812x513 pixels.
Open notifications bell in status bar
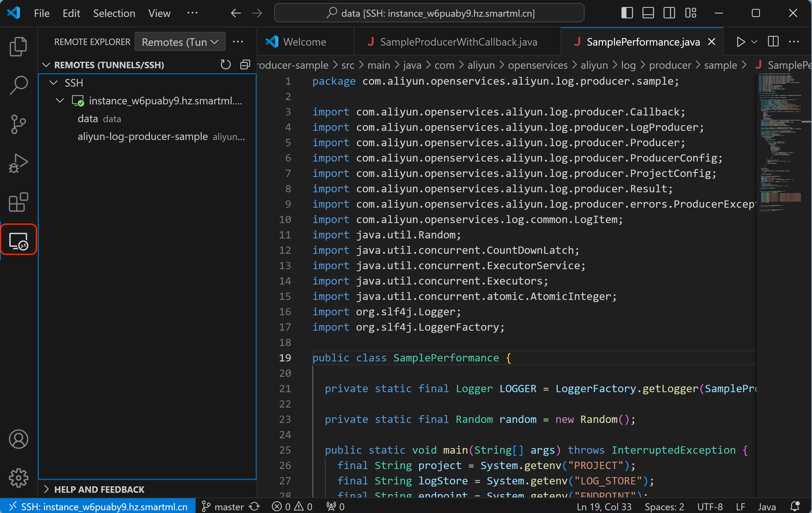pyautogui.click(x=795, y=506)
